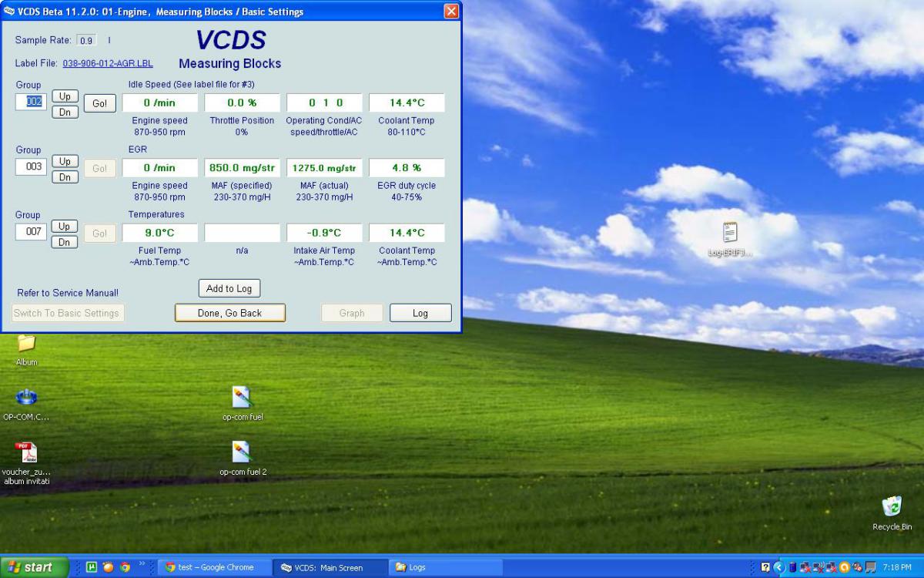Click the orange circular tray icon

click(x=845, y=567)
